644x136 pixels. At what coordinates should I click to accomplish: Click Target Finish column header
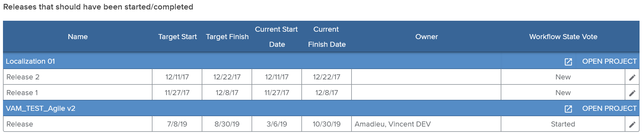pos(227,37)
